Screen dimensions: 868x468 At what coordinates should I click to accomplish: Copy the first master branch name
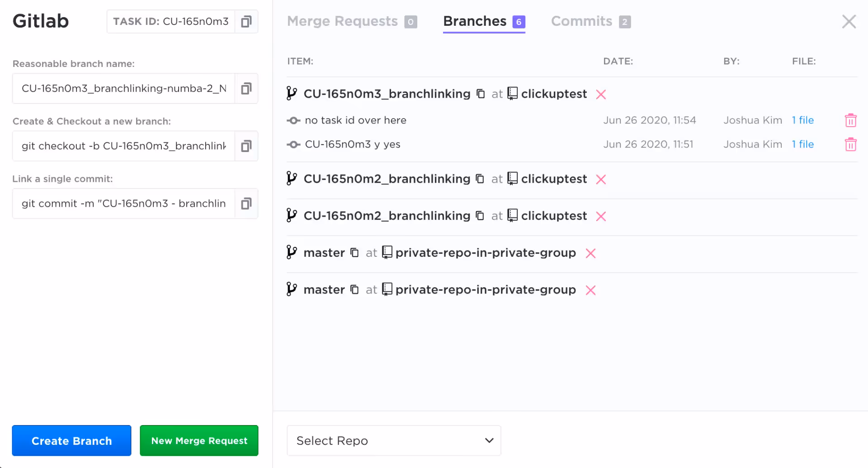coord(355,253)
